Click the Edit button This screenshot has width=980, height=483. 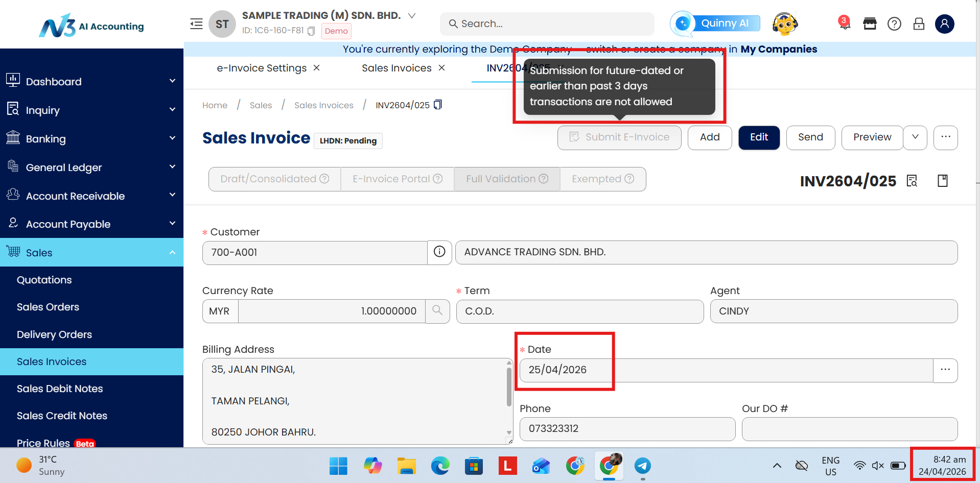tap(759, 137)
